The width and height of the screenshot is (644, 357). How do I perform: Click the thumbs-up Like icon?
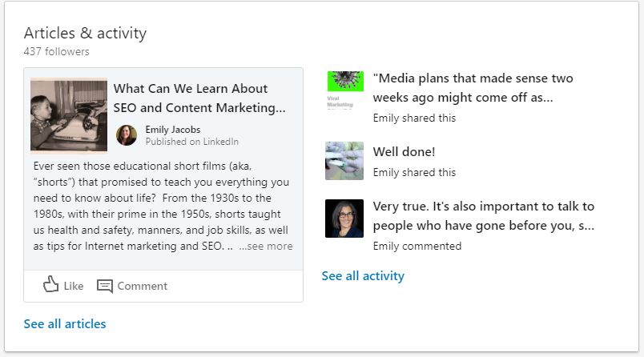click(51, 284)
